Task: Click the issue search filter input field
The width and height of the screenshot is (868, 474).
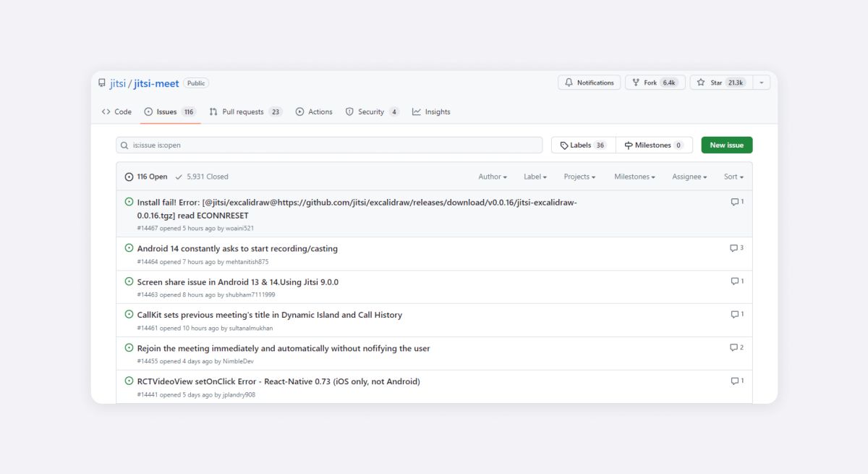Action: tap(333, 145)
